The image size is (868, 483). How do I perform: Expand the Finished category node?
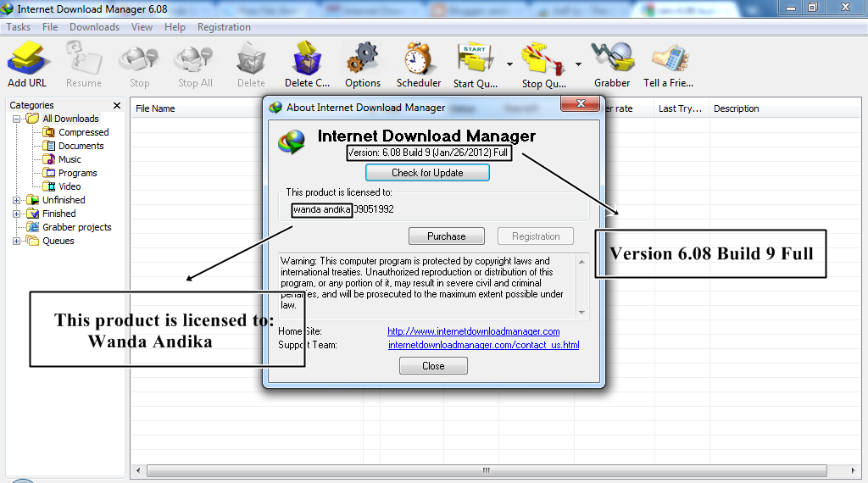tap(17, 214)
